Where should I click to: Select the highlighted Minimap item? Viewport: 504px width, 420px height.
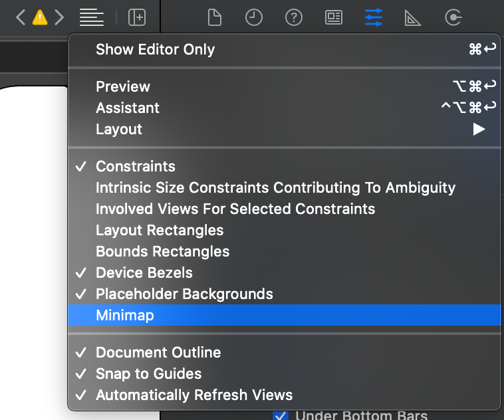(x=285, y=315)
